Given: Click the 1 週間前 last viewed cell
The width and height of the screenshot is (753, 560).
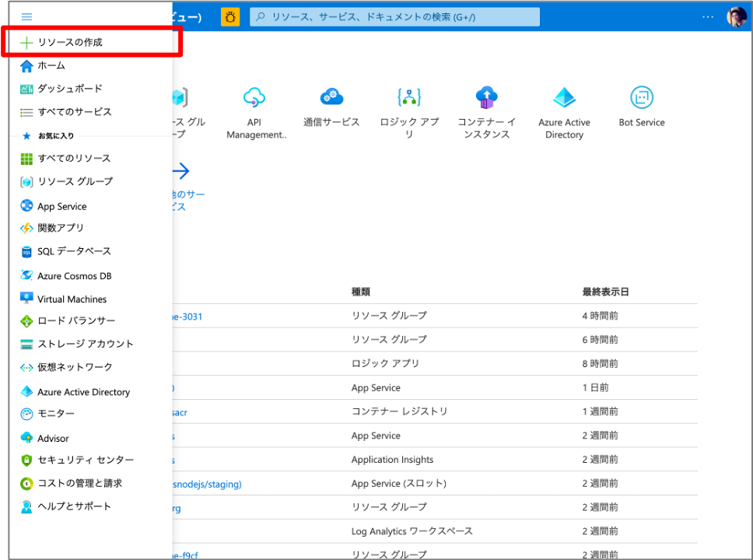Looking at the screenshot, I should 601,411.
